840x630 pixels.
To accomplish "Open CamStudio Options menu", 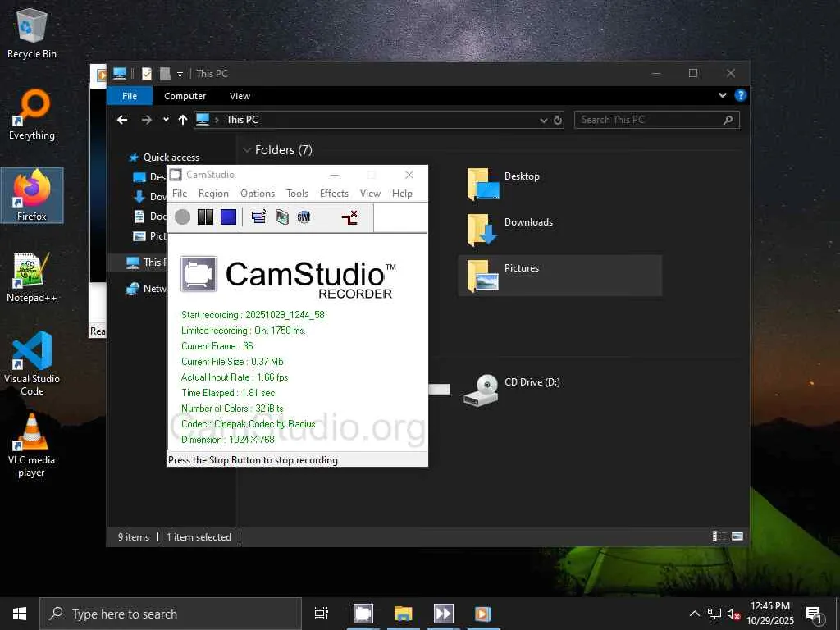I will pos(258,194).
